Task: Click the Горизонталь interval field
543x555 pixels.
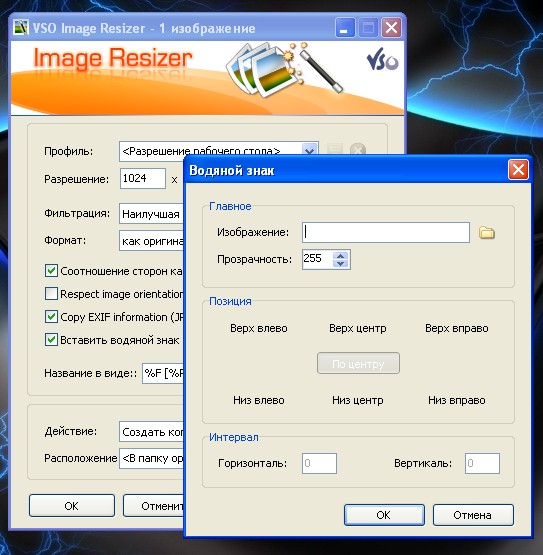Action: [319, 463]
